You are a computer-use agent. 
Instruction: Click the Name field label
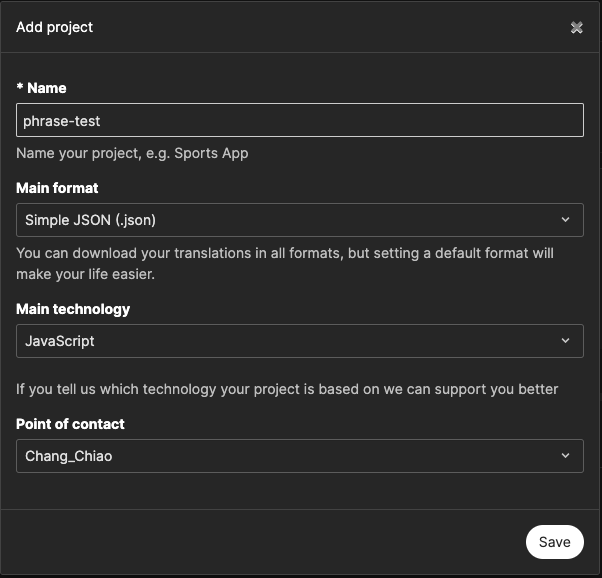click(47, 88)
